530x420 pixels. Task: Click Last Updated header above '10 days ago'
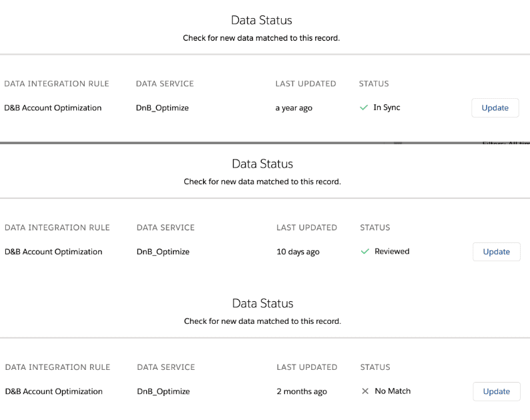point(306,228)
